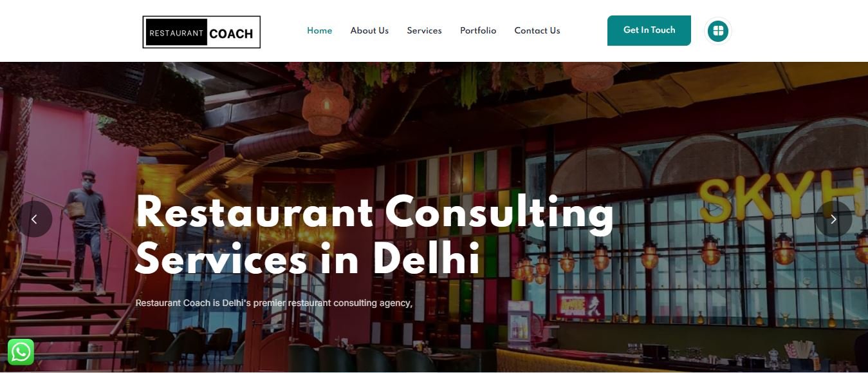This screenshot has height=373, width=868.
Task: Open the About Us page
Action: [x=369, y=30]
